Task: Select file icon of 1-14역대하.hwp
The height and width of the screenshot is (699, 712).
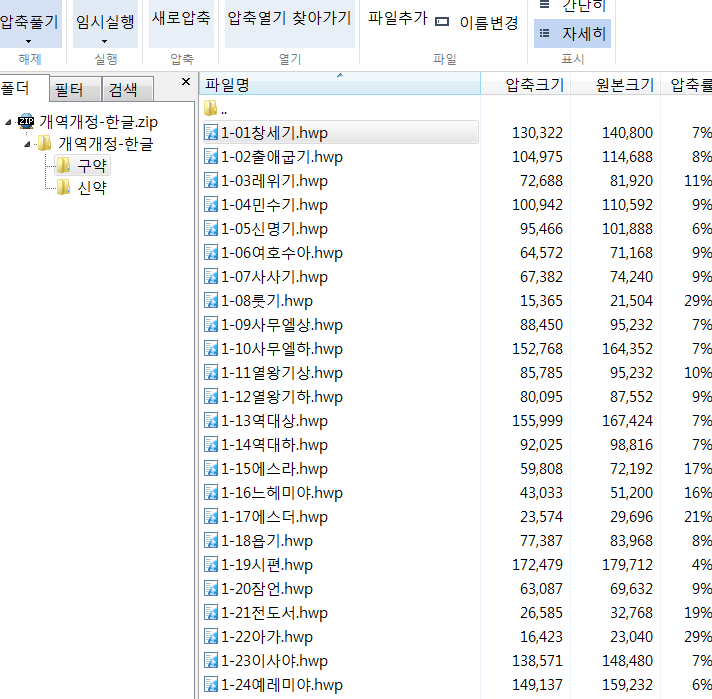Action: (211, 445)
